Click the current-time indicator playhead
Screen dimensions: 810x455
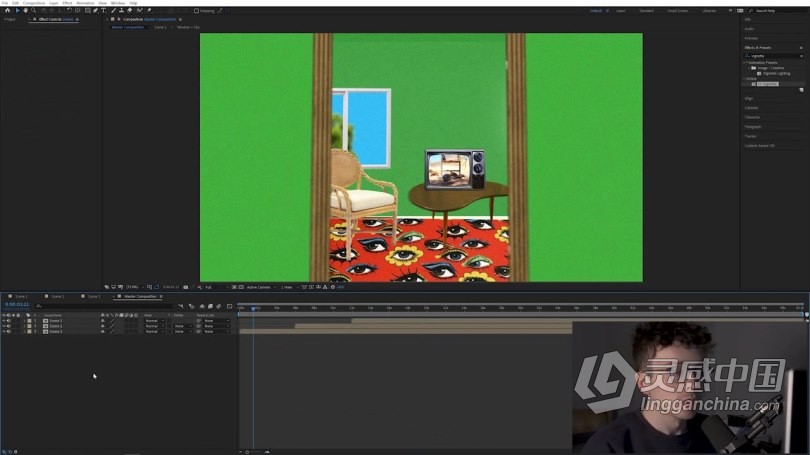(253, 308)
